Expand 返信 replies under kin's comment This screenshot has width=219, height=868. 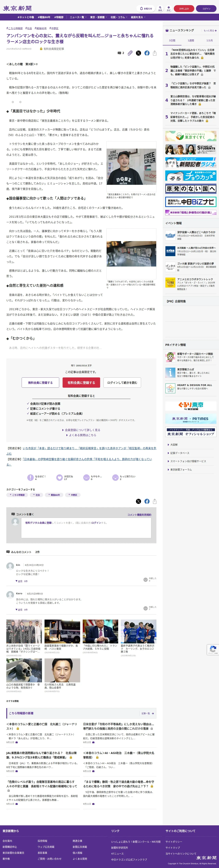click(21, 581)
